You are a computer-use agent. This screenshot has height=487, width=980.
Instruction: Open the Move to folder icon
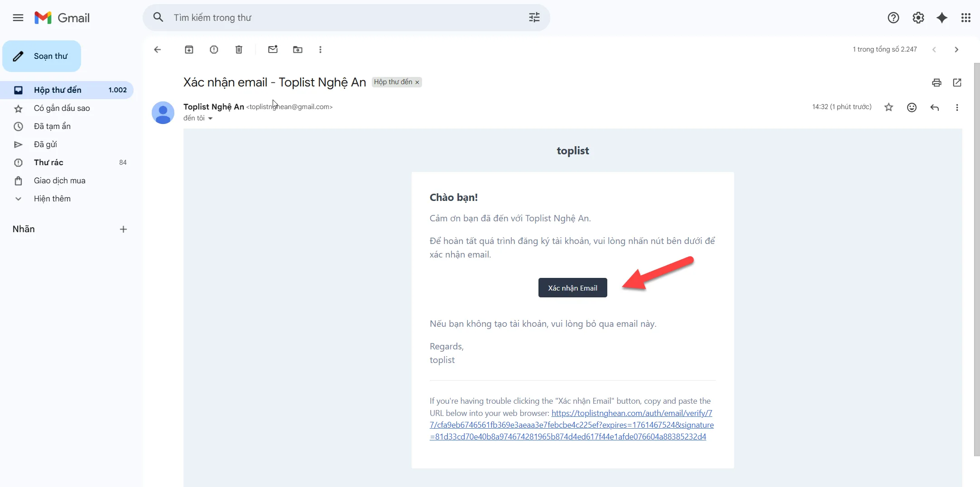[298, 50]
